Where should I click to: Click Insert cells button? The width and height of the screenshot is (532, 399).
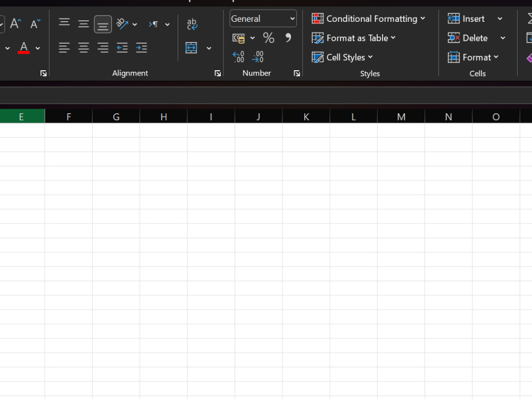click(x=466, y=19)
